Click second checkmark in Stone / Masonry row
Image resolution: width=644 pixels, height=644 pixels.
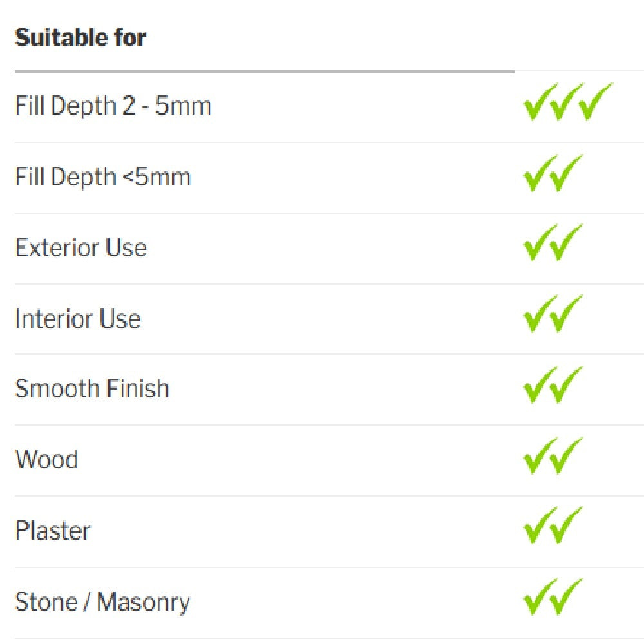tap(566, 598)
